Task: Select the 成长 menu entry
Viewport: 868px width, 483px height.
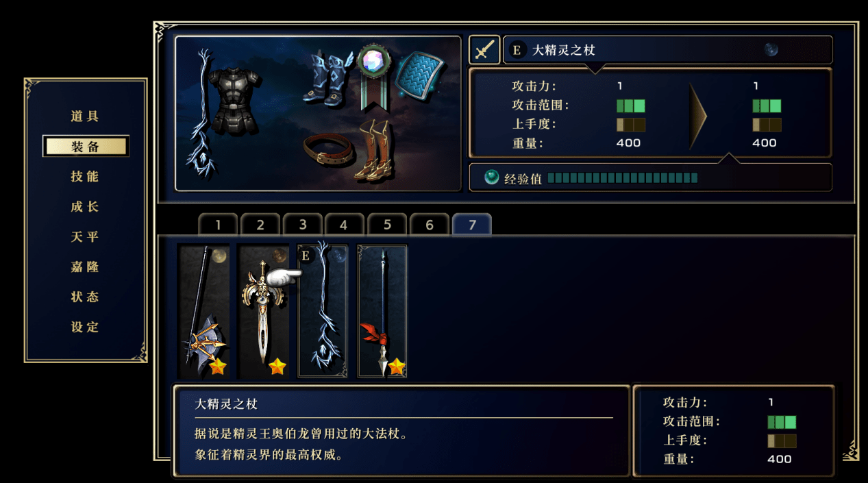Action: click(85, 207)
